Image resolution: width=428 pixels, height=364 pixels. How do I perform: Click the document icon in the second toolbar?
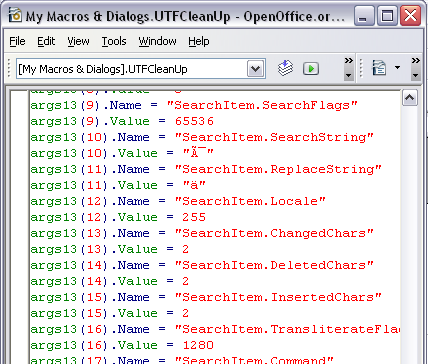click(x=379, y=68)
